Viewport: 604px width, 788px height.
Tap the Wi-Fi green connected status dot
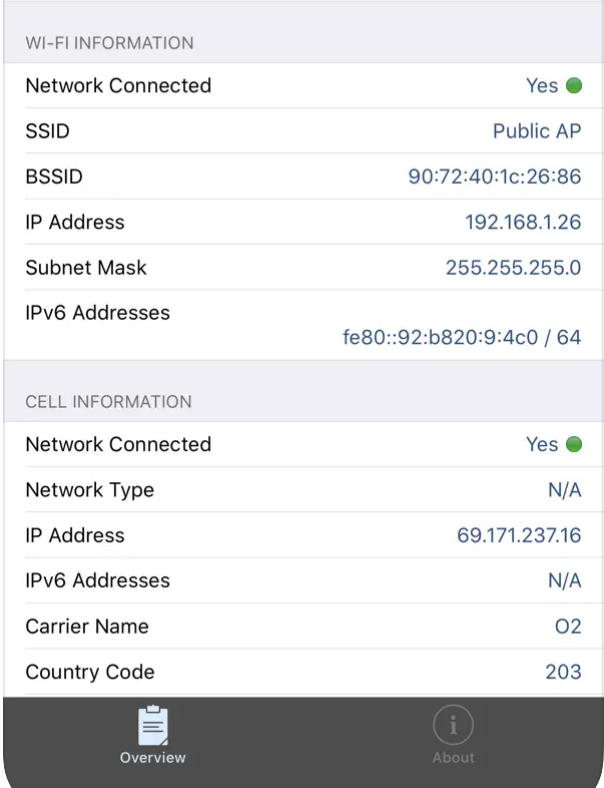(x=574, y=86)
